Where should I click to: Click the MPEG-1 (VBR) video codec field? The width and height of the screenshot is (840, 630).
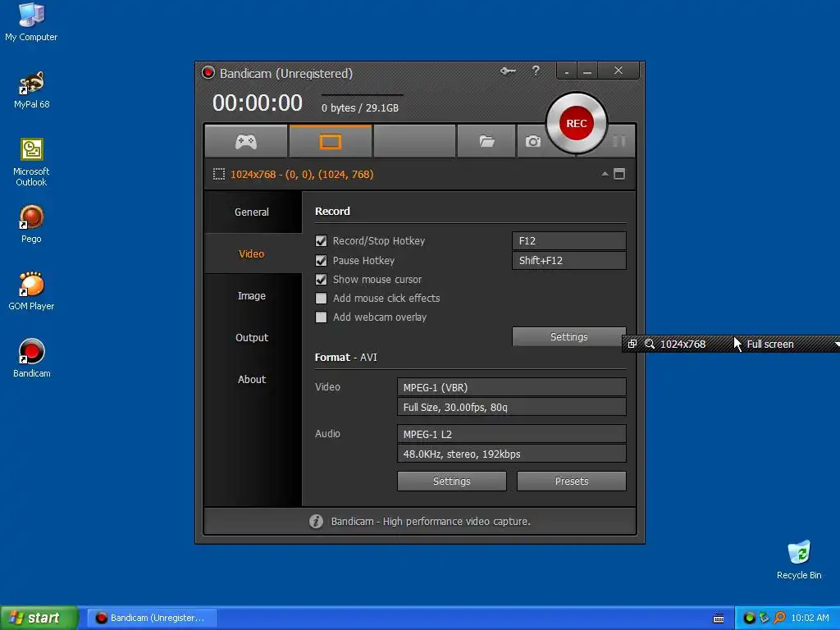point(512,387)
